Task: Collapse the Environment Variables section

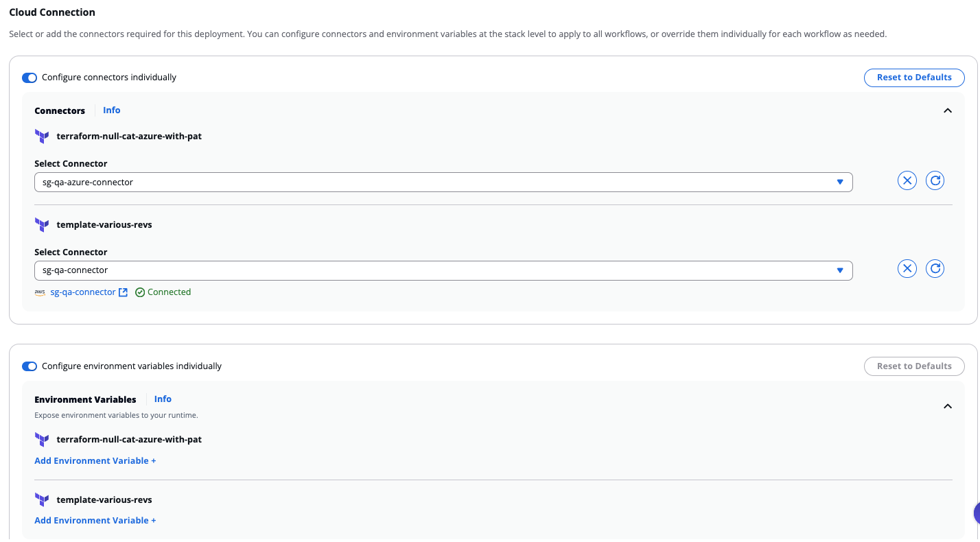Action: point(948,406)
